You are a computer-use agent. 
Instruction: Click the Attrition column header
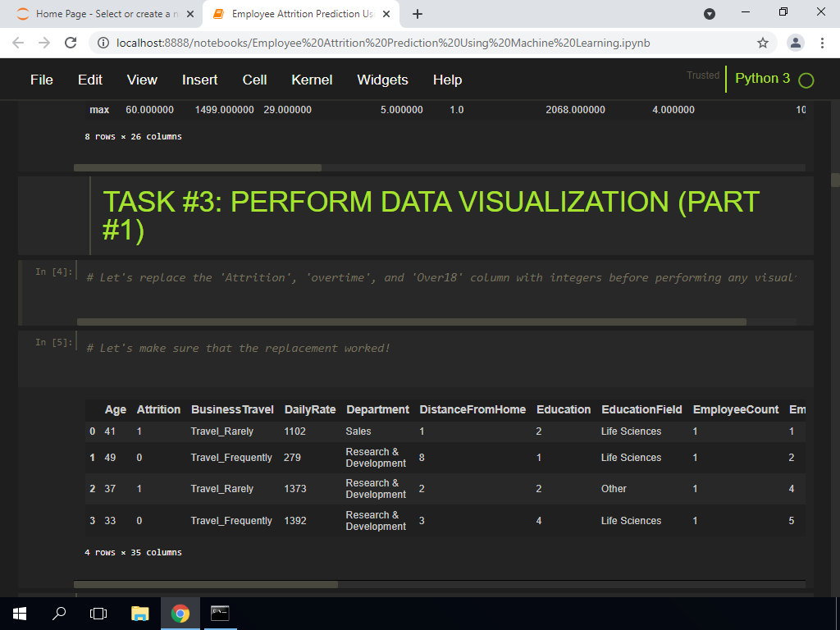pos(158,410)
